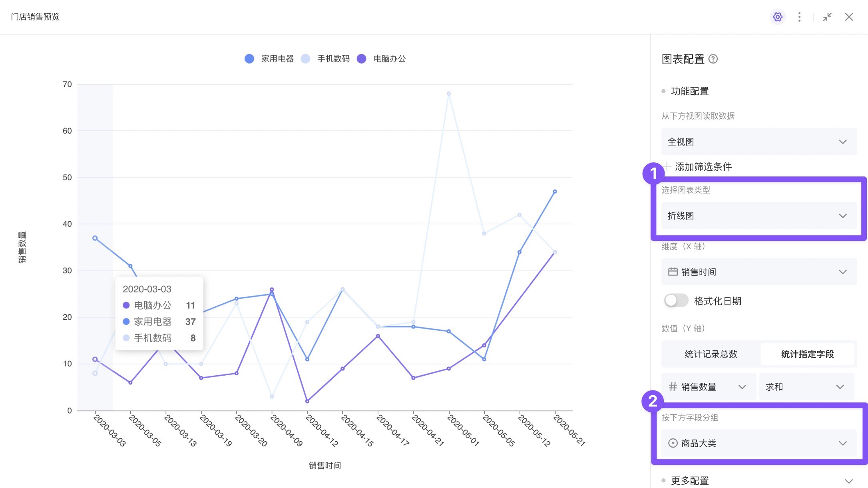Click the plus icon for 添加筛选条件
The height and width of the screenshot is (488, 868).
[x=667, y=167]
